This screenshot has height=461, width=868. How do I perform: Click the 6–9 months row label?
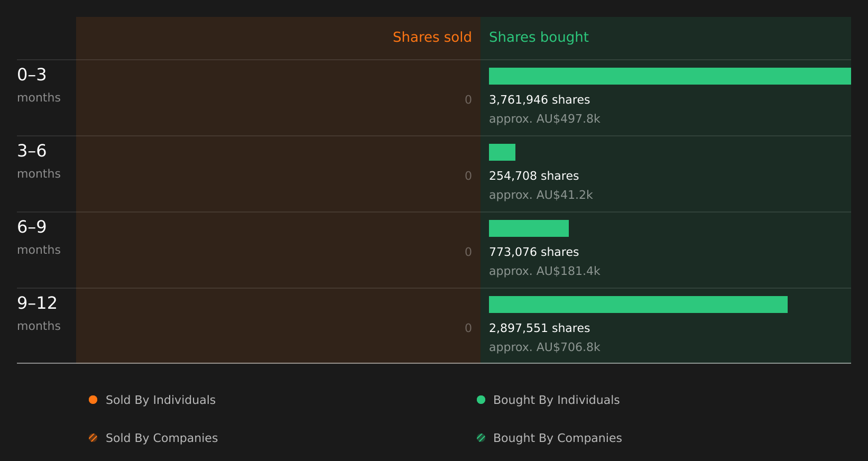(39, 237)
